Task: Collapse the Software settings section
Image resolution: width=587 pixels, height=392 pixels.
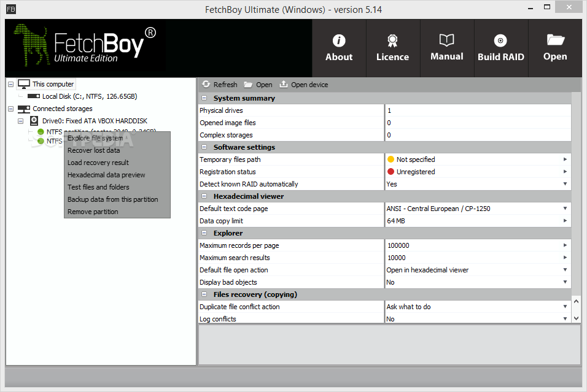Action: point(204,147)
